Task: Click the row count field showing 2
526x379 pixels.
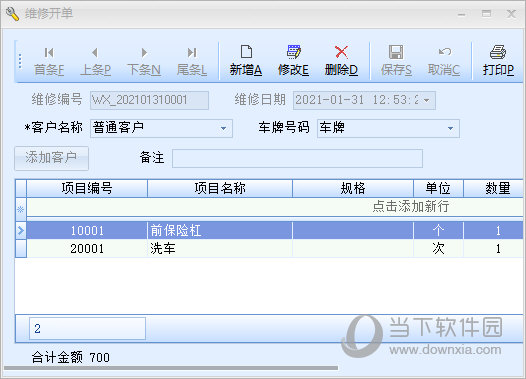Action: [87, 329]
